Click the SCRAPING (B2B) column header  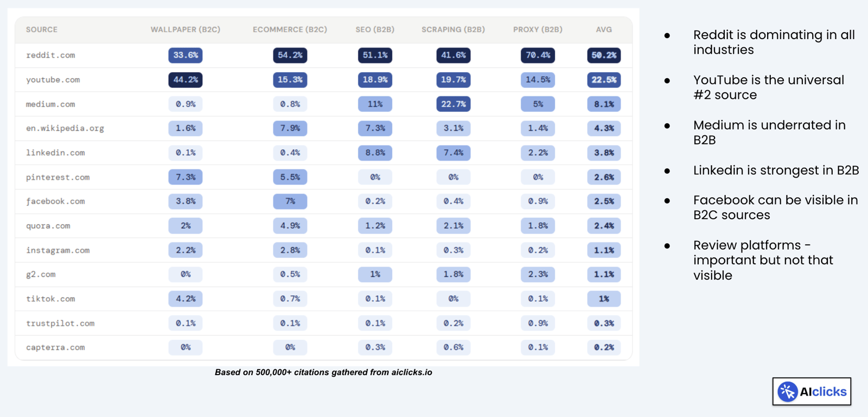pyautogui.click(x=453, y=30)
